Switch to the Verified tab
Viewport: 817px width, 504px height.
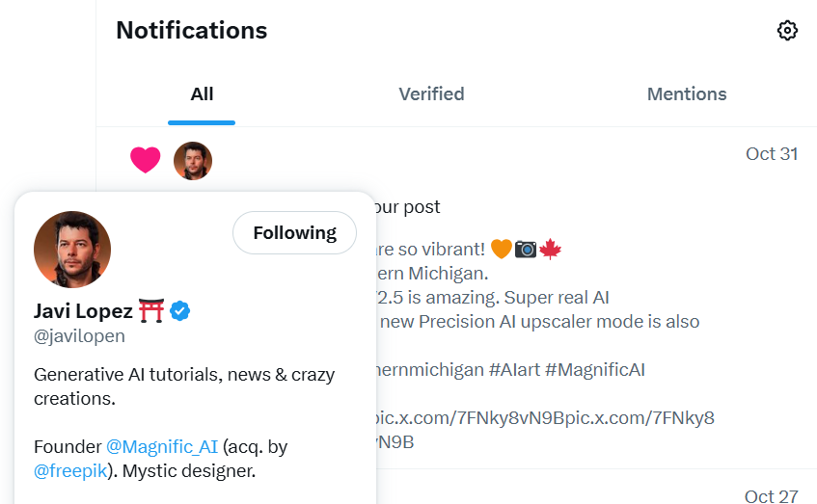431,94
